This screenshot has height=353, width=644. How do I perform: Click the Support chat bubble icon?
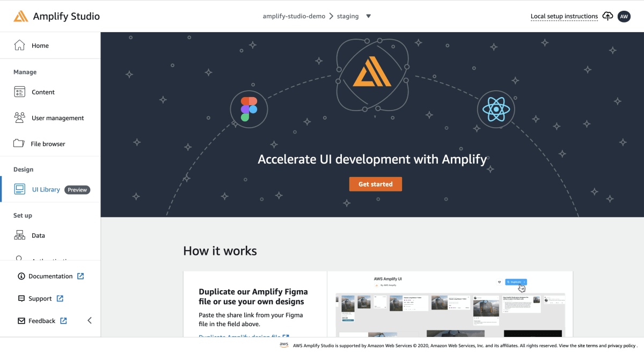click(21, 299)
